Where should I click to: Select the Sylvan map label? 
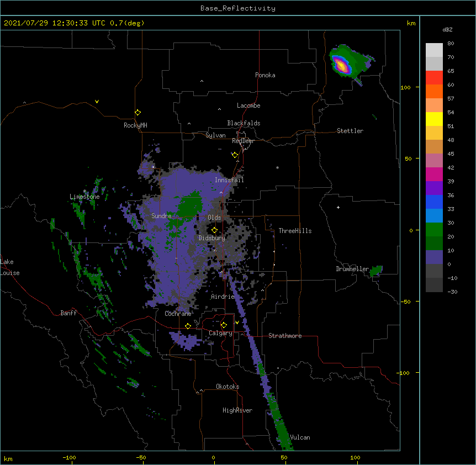point(215,135)
